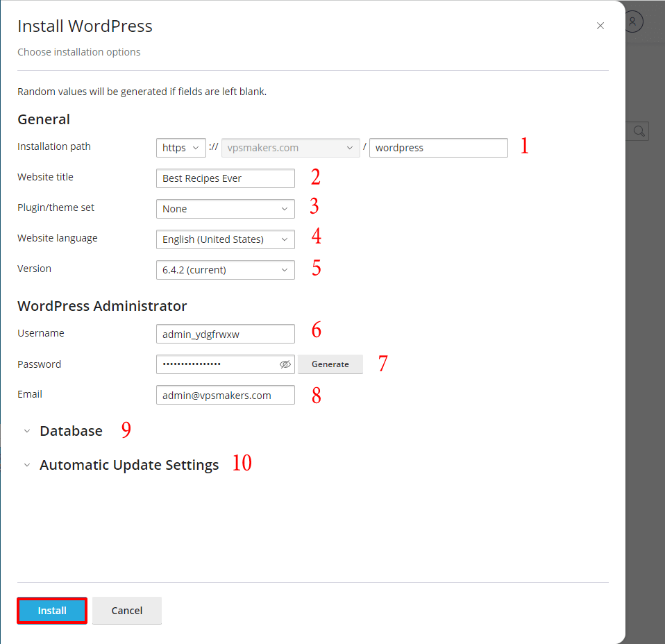Click the 'WordPress Administrator' heading
Viewport: 665px width, 644px height.
coord(102,306)
